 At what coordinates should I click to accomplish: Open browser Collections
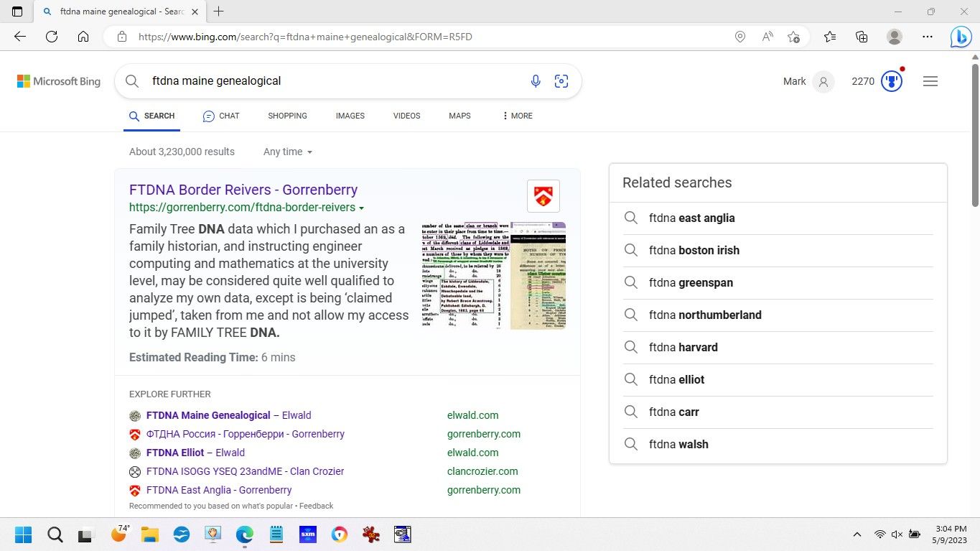click(x=862, y=37)
